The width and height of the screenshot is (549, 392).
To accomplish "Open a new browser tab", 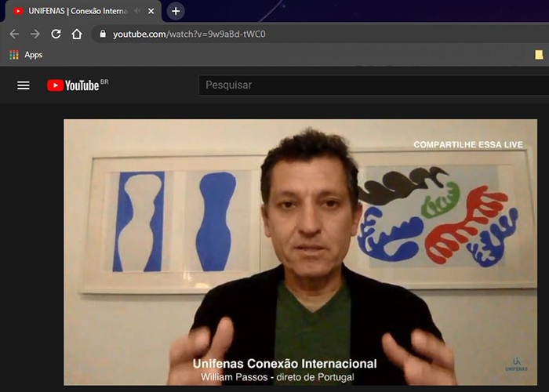I will 176,11.
